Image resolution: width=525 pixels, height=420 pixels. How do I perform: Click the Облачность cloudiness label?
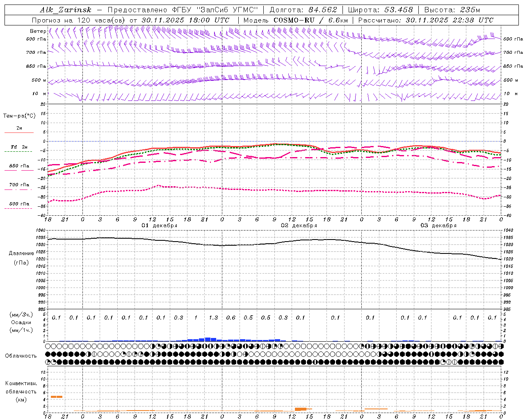point(21,356)
